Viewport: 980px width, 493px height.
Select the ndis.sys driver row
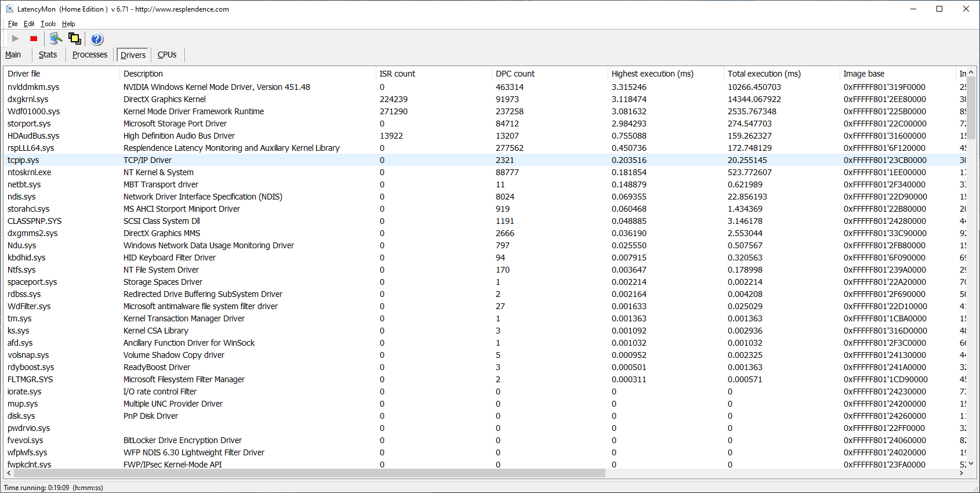[485, 197]
